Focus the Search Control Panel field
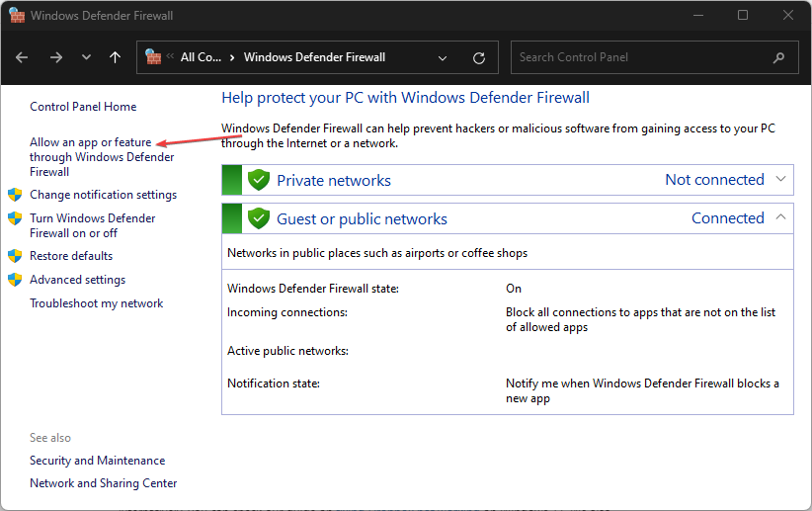The image size is (812, 511). coord(655,57)
